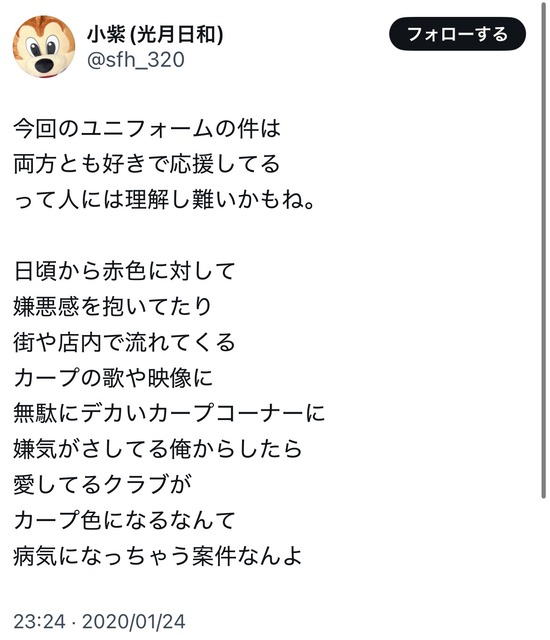Click the line 街や店内で流れてくる
Image resolution: width=550 pixels, height=640 pixels.
pos(124,342)
